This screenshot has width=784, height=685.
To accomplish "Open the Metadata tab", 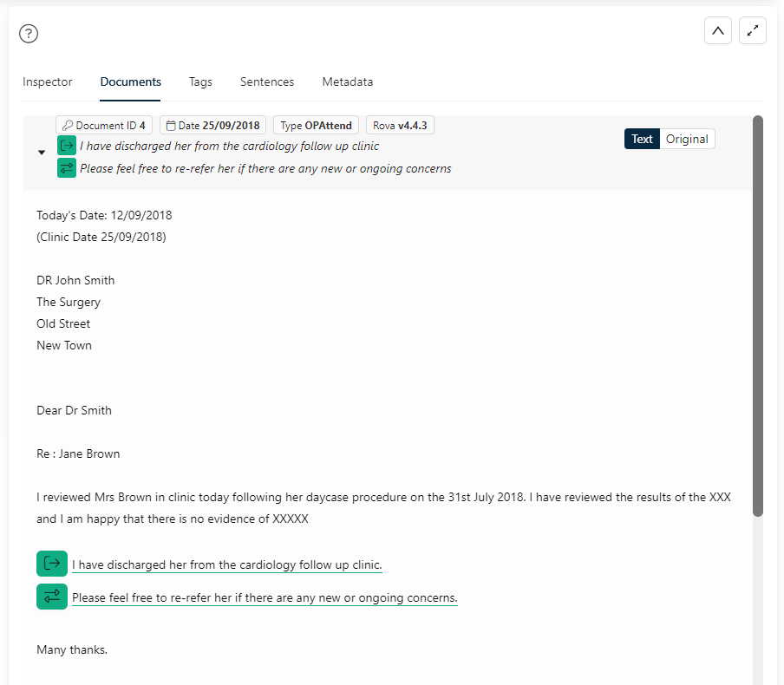I will [x=348, y=82].
